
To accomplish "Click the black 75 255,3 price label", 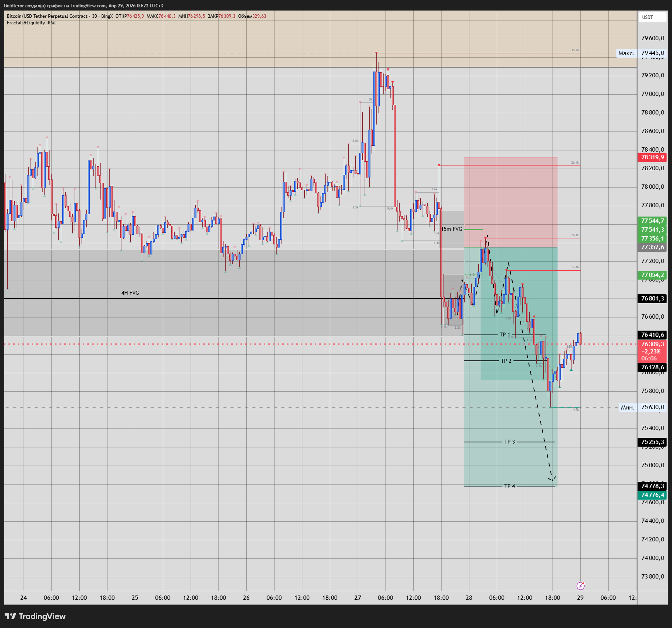I will coord(652,442).
